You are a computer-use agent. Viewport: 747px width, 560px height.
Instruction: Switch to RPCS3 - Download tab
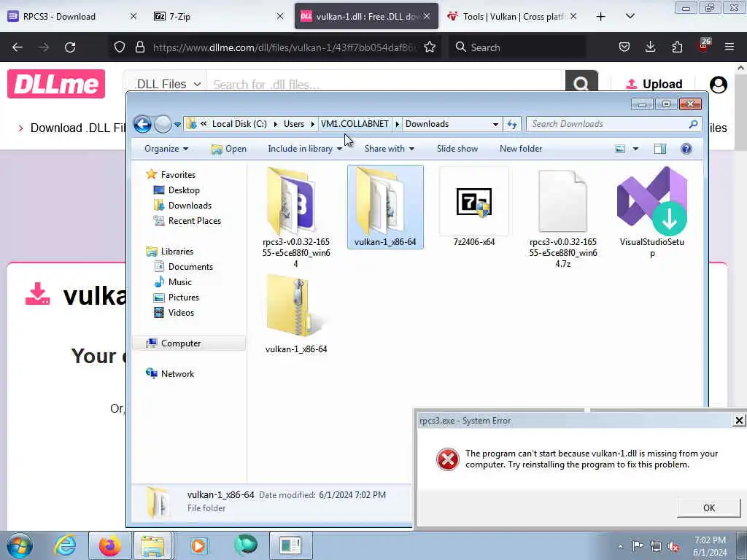[x=72, y=16]
